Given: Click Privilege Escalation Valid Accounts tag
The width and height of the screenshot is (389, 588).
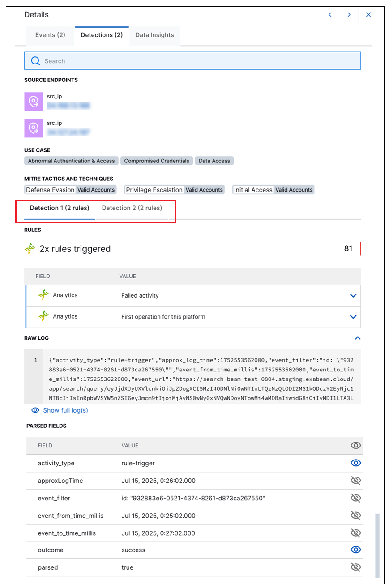Looking at the screenshot, I should [174, 190].
